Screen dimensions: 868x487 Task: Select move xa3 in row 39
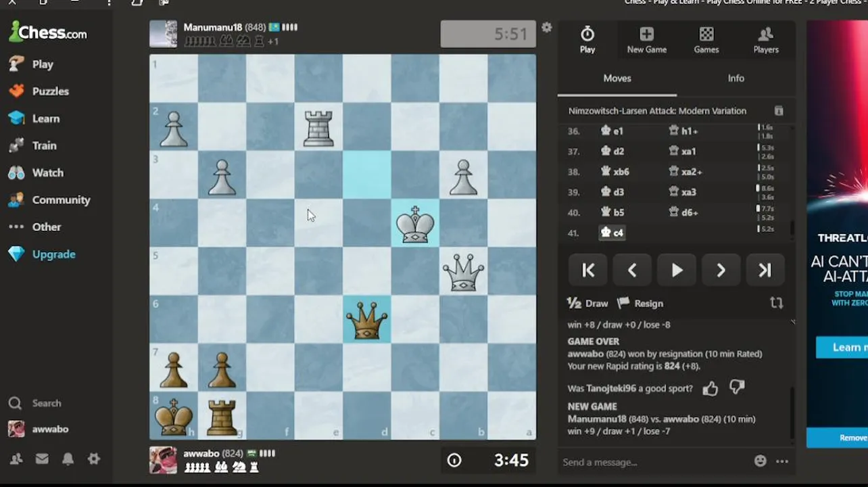pyautogui.click(x=683, y=192)
